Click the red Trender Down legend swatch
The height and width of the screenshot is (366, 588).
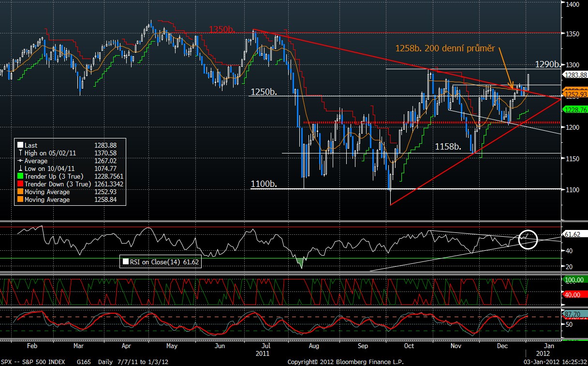click(x=19, y=184)
